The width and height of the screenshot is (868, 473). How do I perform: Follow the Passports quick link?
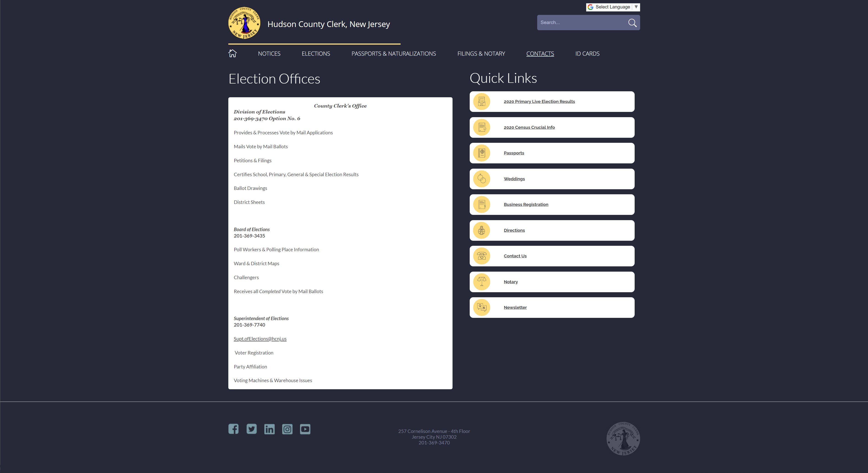point(514,153)
